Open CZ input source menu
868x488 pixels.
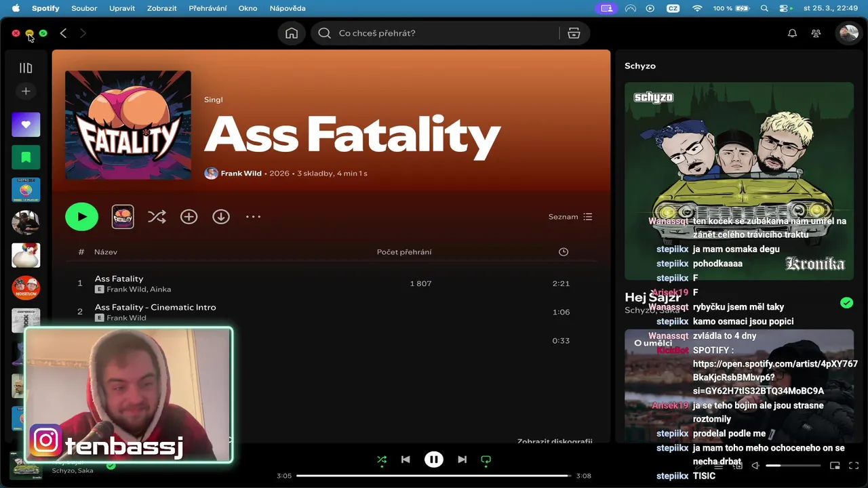click(x=673, y=8)
